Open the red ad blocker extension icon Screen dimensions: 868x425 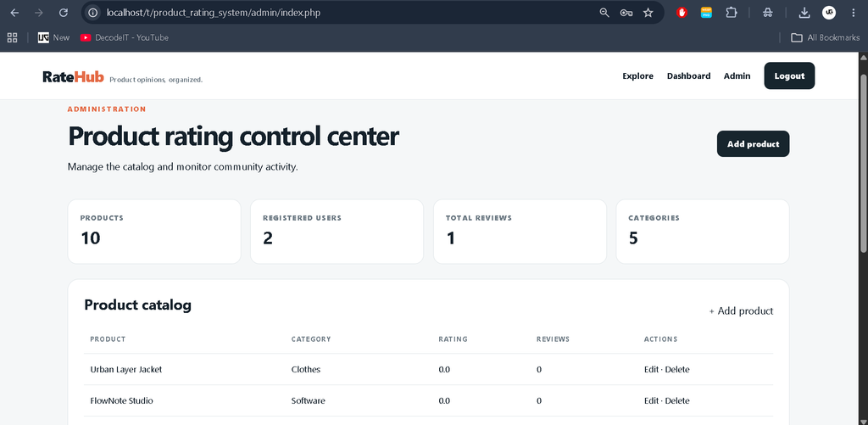pyautogui.click(x=682, y=12)
